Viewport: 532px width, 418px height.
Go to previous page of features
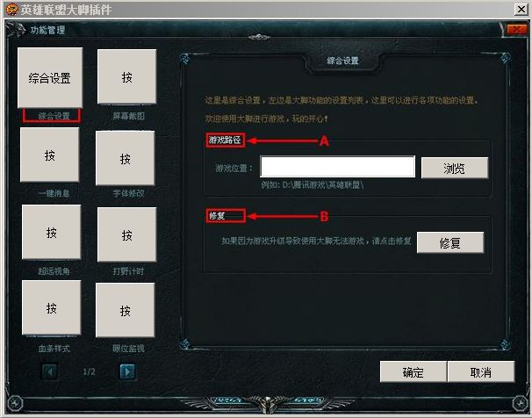point(50,371)
